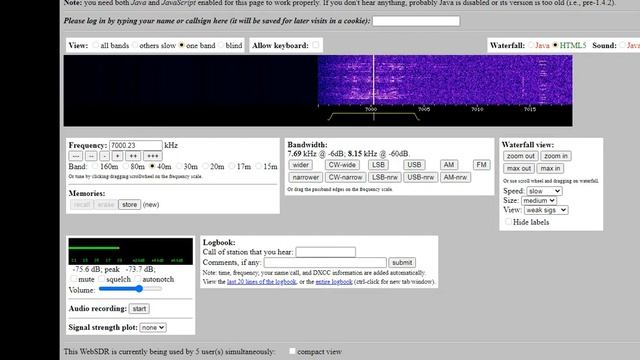The width and height of the screenshot is (640, 360).
Task: Zoom out the waterfall view
Action: tap(520, 156)
